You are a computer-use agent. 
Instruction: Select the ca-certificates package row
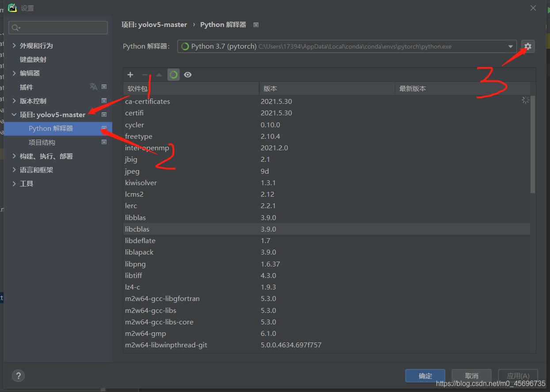[x=326, y=101]
